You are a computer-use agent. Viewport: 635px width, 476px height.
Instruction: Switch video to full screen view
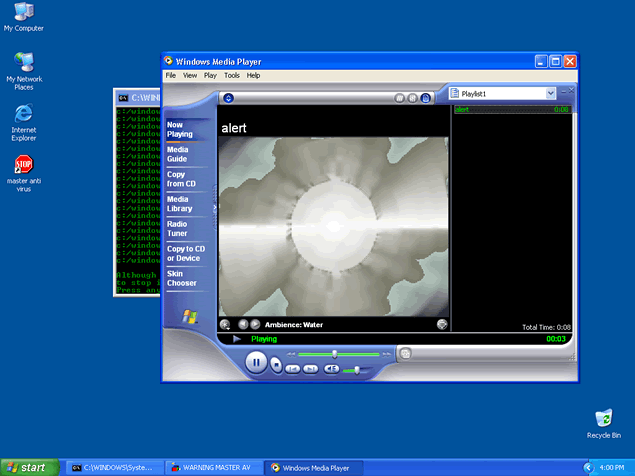(441, 324)
